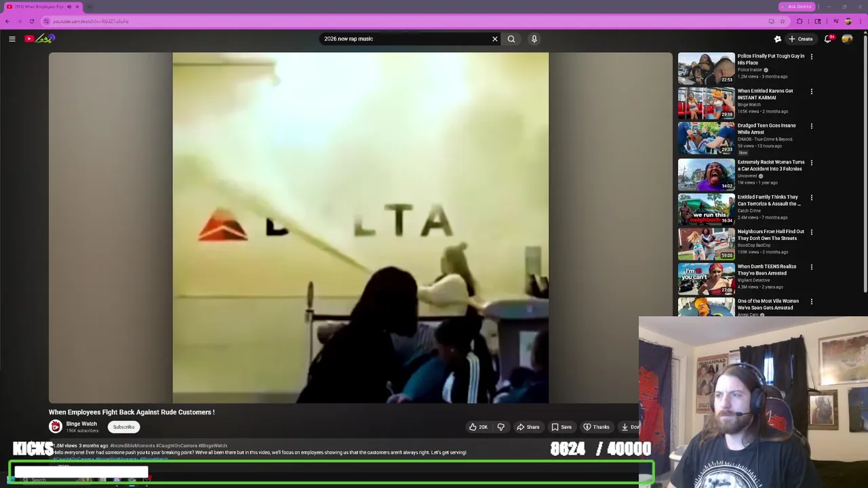Viewport: 868px width, 488px height.
Task: Bookmark this page with star icon
Action: 783,21
